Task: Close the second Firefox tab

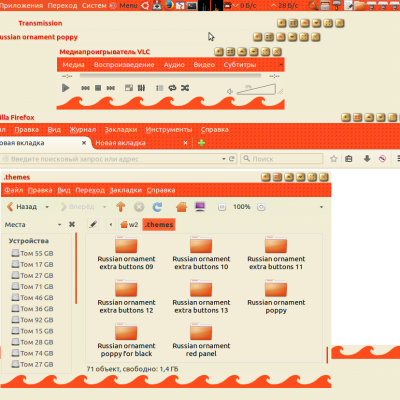Action: pos(185,143)
